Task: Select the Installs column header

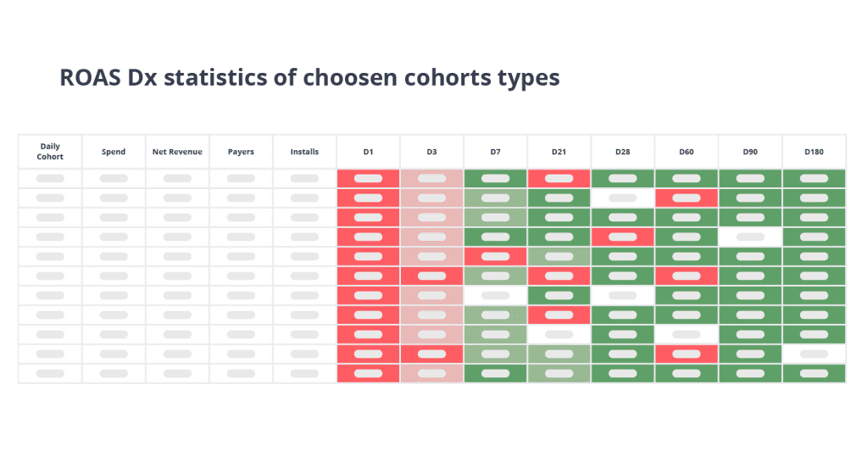Action: (304, 152)
